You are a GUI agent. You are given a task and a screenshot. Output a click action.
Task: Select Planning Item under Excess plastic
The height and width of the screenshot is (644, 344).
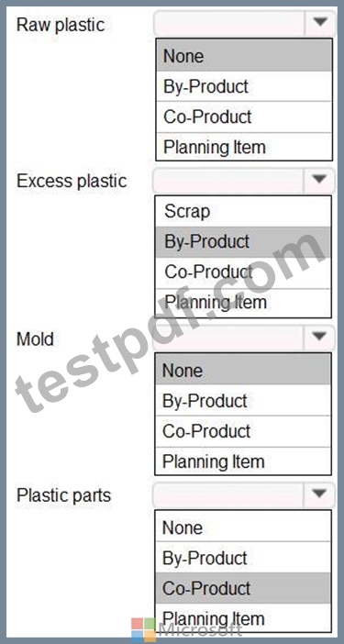point(243,303)
